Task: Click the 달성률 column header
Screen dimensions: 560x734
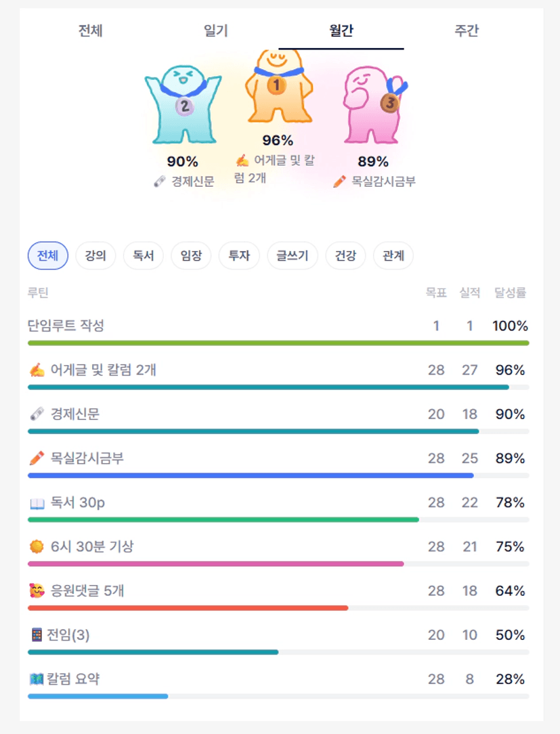Action: click(x=510, y=293)
